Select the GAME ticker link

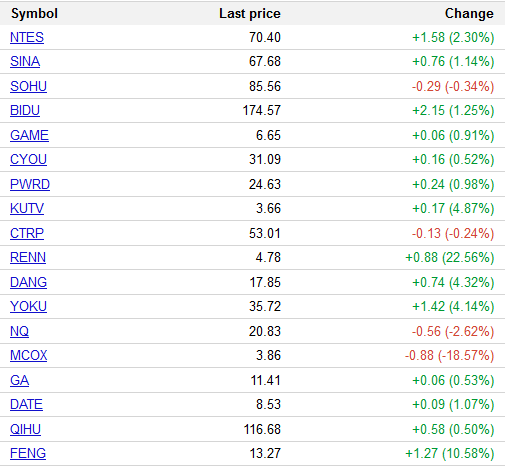tap(29, 135)
